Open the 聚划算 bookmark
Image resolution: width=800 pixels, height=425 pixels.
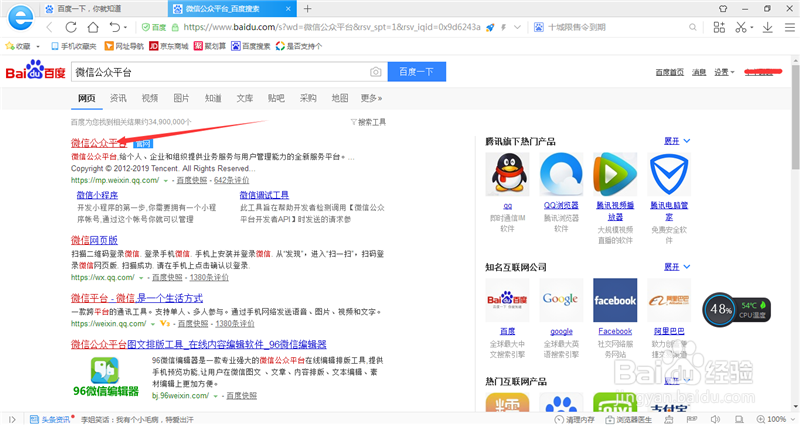[x=210, y=46]
